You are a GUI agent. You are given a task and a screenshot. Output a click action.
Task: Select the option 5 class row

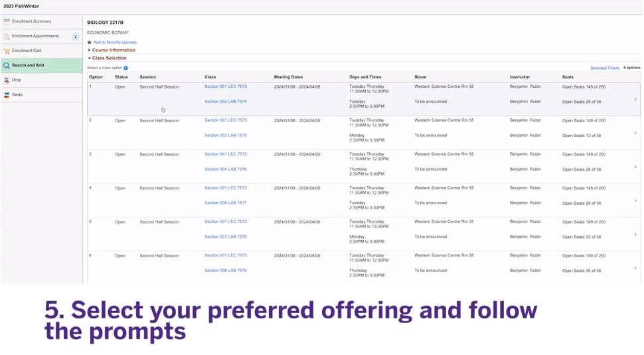pyautogui.click(x=363, y=234)
